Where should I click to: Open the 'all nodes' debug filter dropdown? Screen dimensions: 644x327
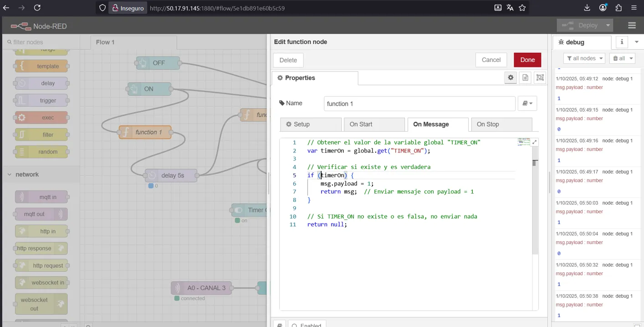(x=584, y=58)
